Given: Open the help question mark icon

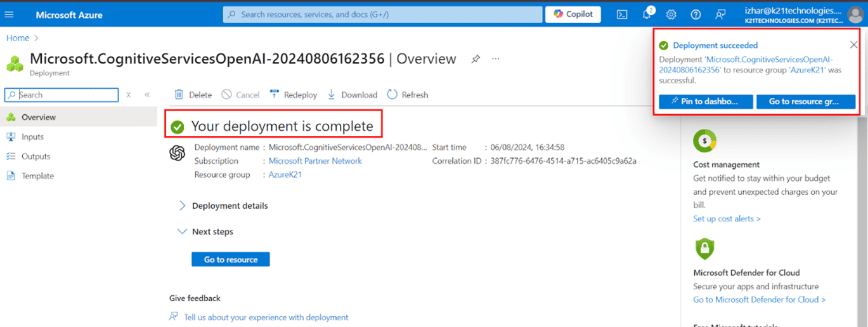Looking at the screenshot, I should (x=696, y=15).
